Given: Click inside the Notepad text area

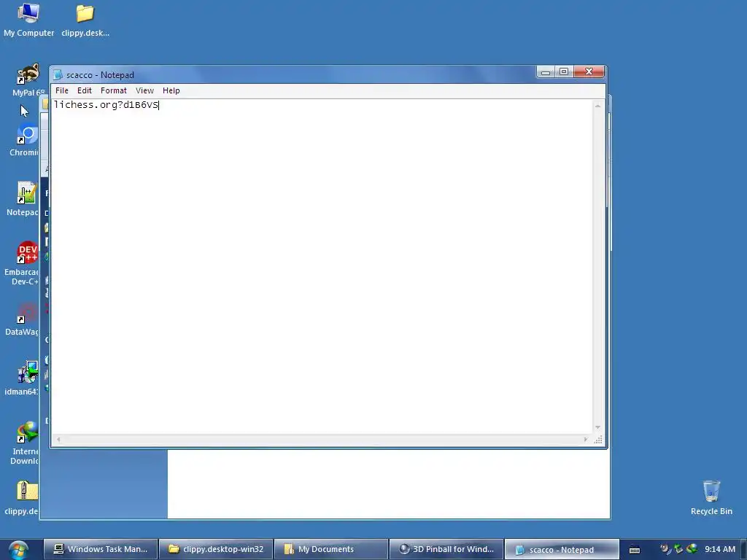Looking at the screenshot, I should pos(322,267).
